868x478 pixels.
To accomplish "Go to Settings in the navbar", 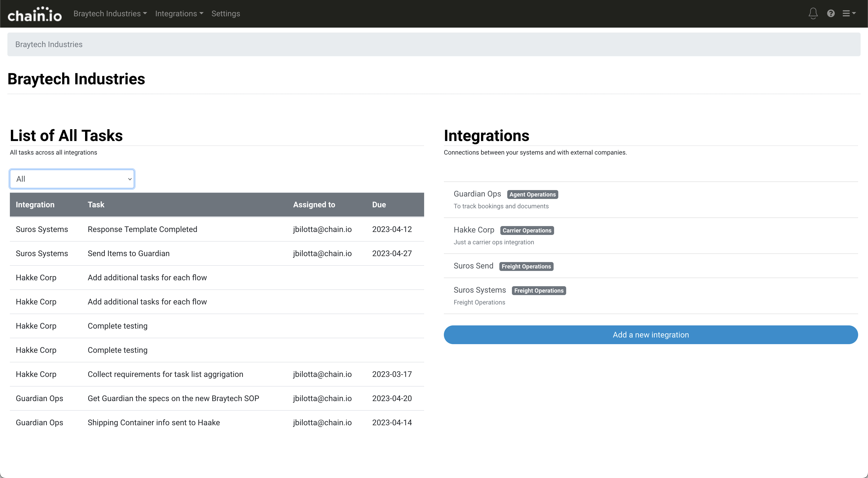I will 225,14.
